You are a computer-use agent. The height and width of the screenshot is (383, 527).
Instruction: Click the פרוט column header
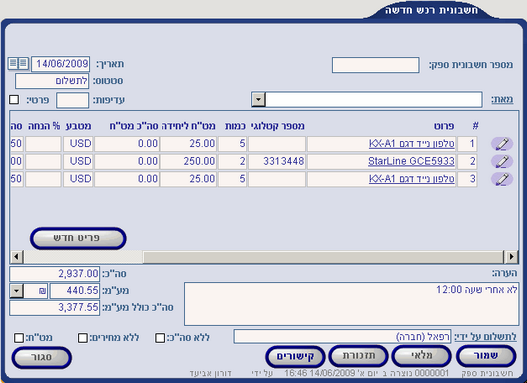click(x=444, y=126)
